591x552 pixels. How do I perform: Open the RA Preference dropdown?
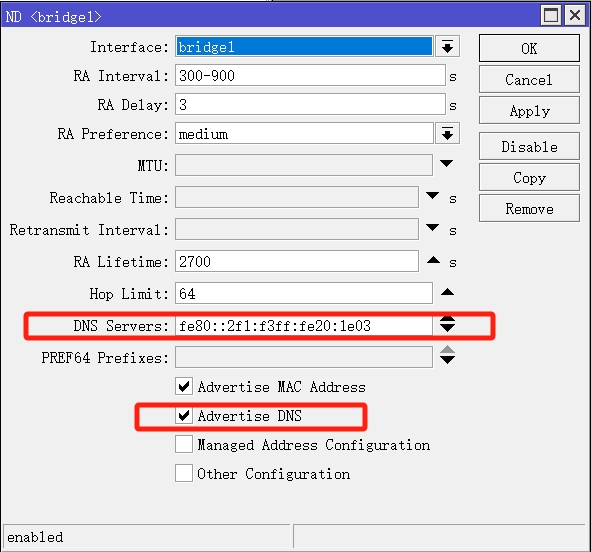pos(447,133)
